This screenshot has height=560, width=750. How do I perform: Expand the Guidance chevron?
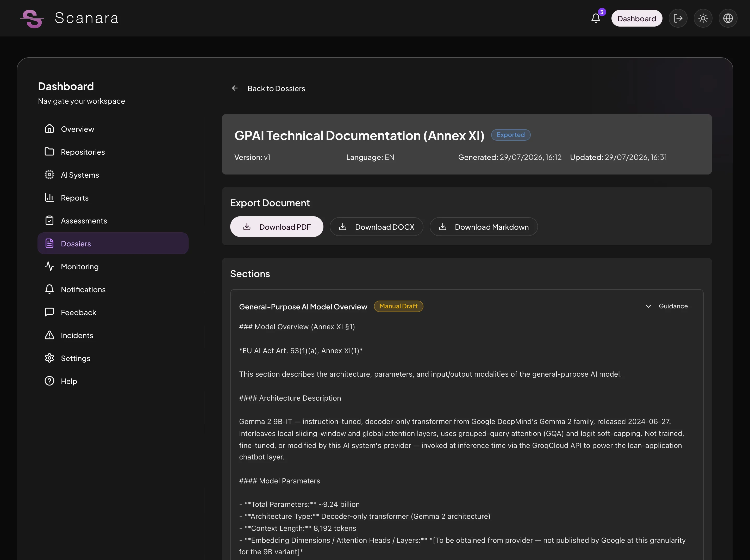coord(648,306)
